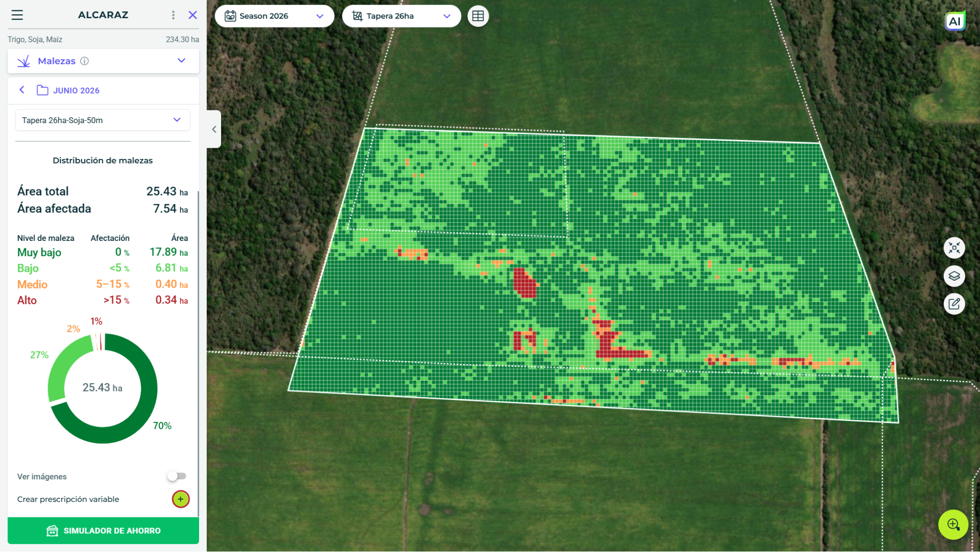Add a variable prescription with plus
980x552 pixels.
click(x=180, y=499)
